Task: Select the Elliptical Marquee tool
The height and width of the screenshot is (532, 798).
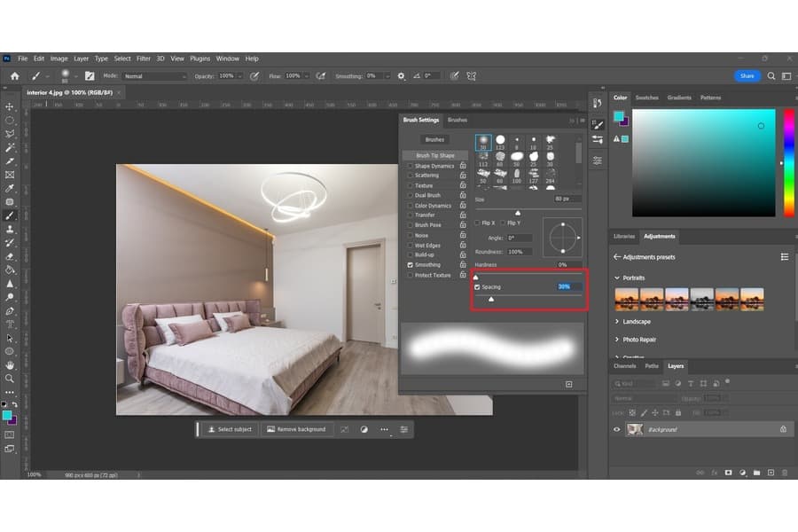Action: tap(9, 121)
